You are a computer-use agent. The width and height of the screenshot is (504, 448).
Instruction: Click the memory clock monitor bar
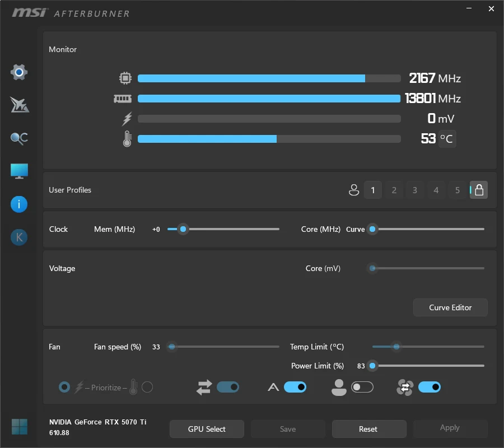[x=269, y=99]
